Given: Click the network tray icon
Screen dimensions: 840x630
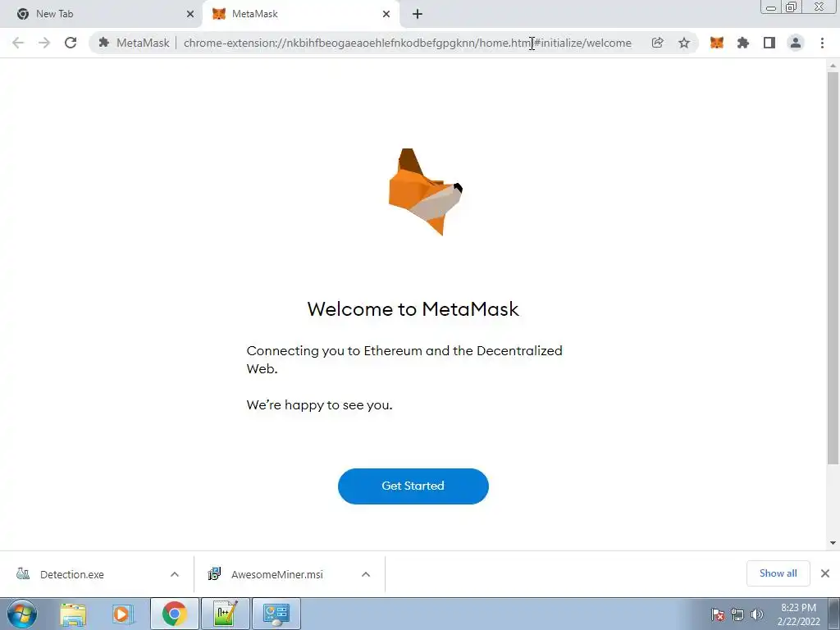Looking at the screenshot, I should coord(737,614).
